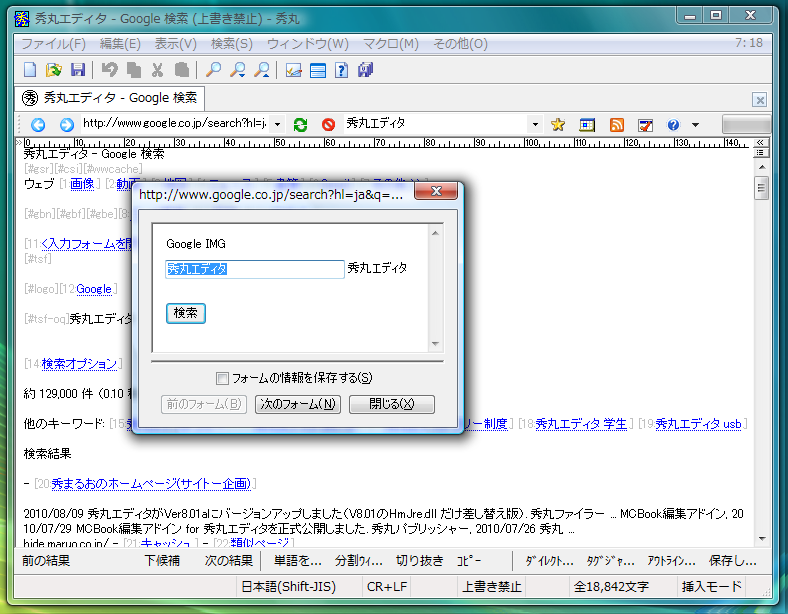Open the orange RSS feed icon
Image resolution: width=788 pixels, height=614 pixels.
(616, 124)
